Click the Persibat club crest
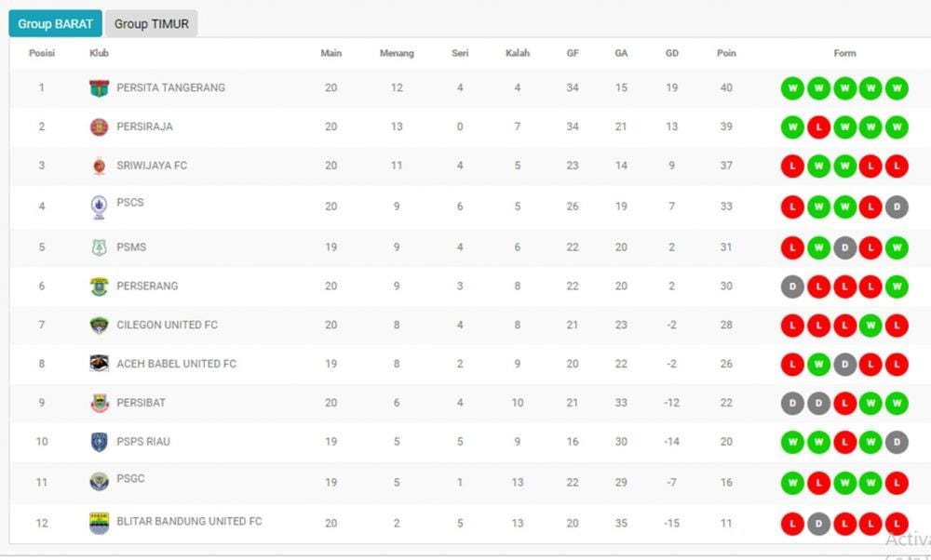 (x=99, y=403)
